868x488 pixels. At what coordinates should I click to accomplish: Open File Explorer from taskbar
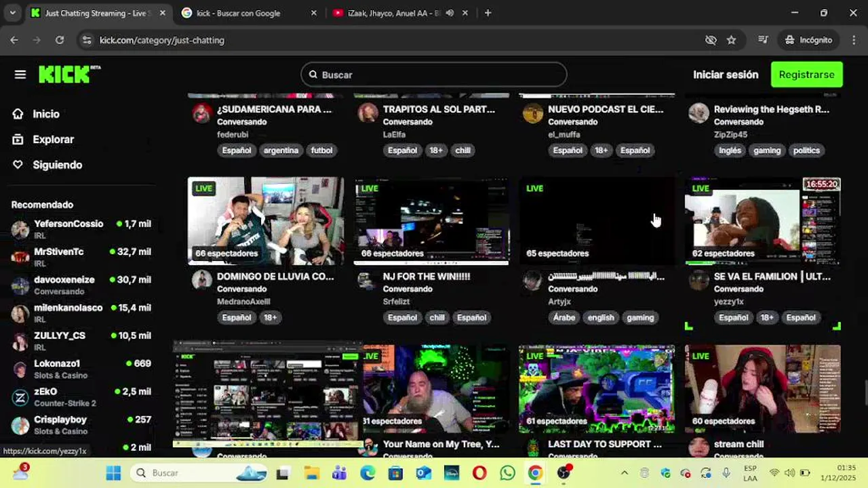pyautogui.click(x=311, y=473)
